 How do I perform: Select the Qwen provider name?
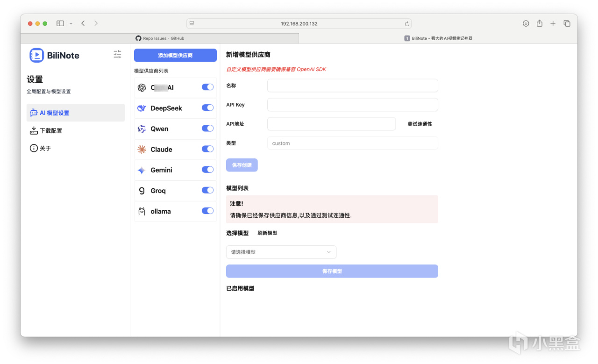159,129
